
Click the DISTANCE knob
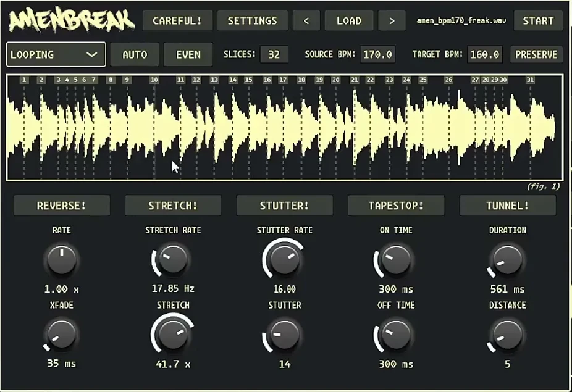tap(507, 335)
